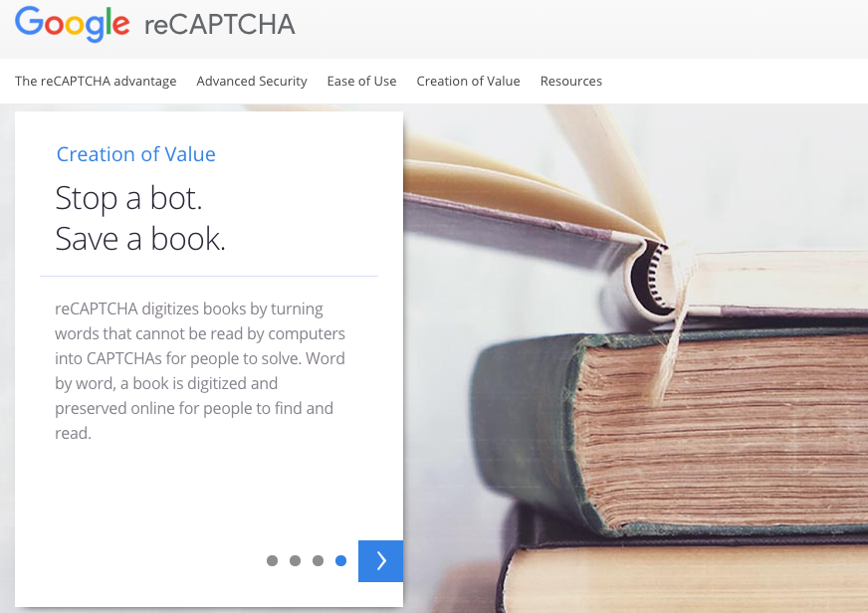Go to Creation of Value nav item
Image resolution: width=868 pixels, height=613 pixels.
click(468, 81)
